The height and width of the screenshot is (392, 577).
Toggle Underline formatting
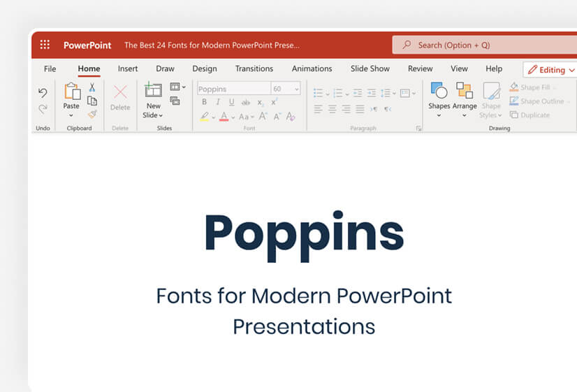click(231, 102)
